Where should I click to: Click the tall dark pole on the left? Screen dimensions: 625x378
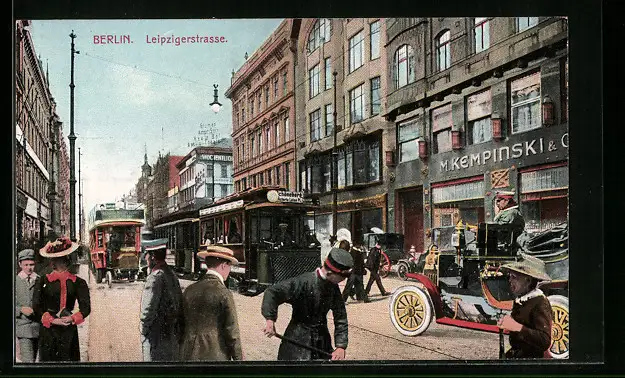coord(72,136)
